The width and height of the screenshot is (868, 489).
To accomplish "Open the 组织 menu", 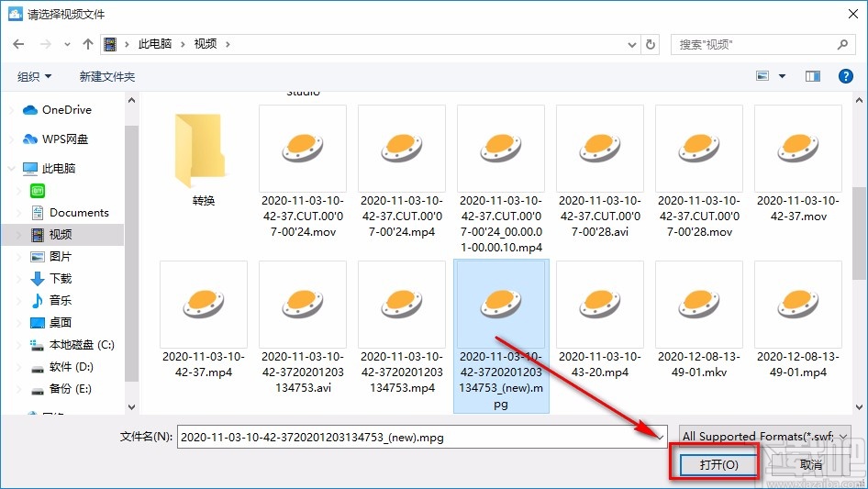I will coord(34,76).
